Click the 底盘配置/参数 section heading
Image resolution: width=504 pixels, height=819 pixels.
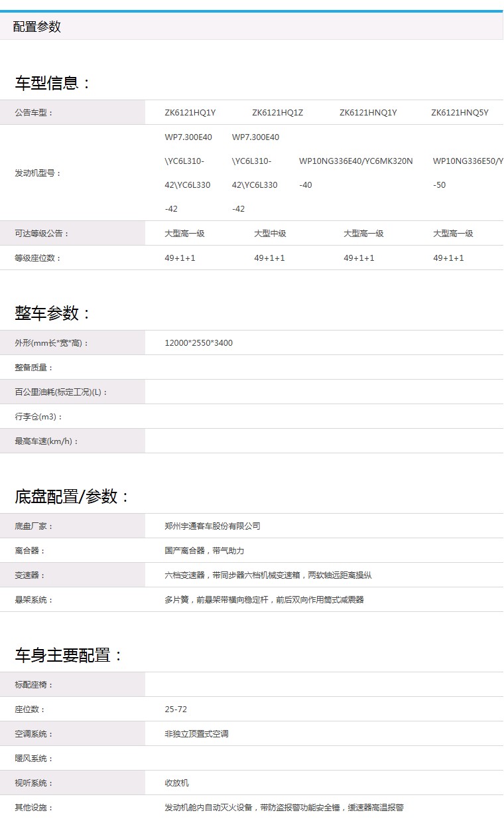pyautogui.click(x=73, y=496)
